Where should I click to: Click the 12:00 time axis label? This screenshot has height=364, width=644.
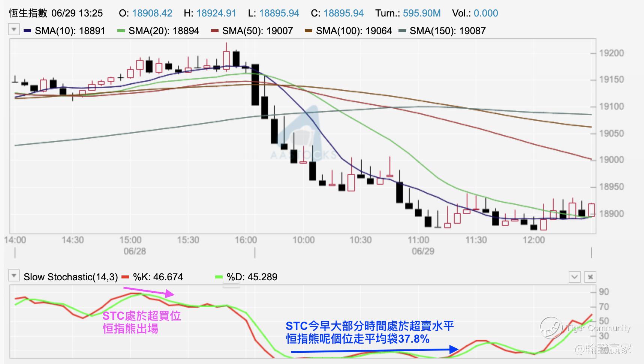pyautogui.click(x=534, y=240)
